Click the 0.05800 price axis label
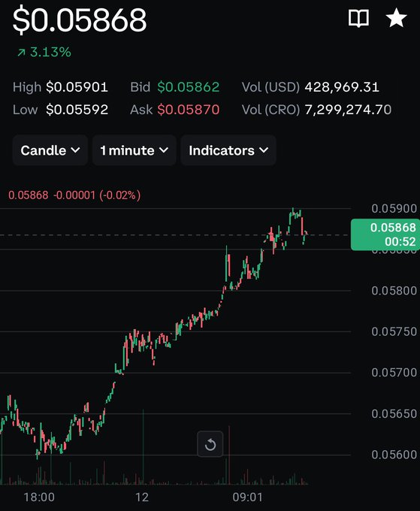The height and width of the screenshot is (511, 420). coord(394,290)
